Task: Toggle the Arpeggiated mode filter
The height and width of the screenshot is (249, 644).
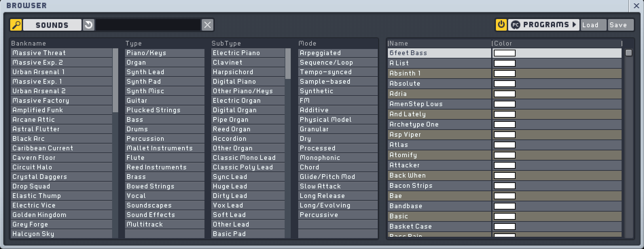Action: coord(338,53)
